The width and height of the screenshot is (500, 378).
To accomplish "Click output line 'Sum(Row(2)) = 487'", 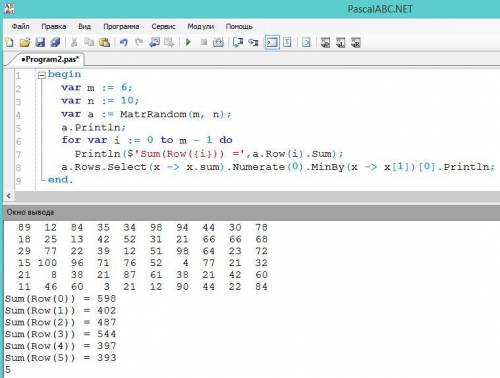I will coord(60,322).
